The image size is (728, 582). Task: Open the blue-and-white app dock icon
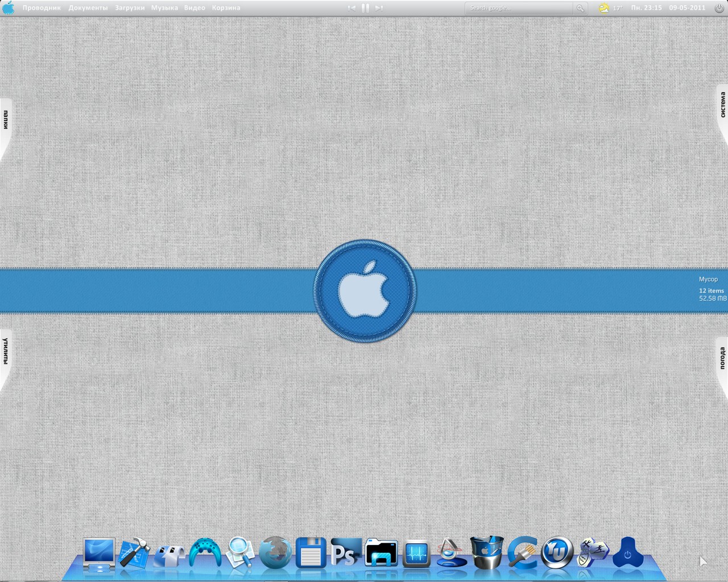pyautogui.click(x=169, y=555)
